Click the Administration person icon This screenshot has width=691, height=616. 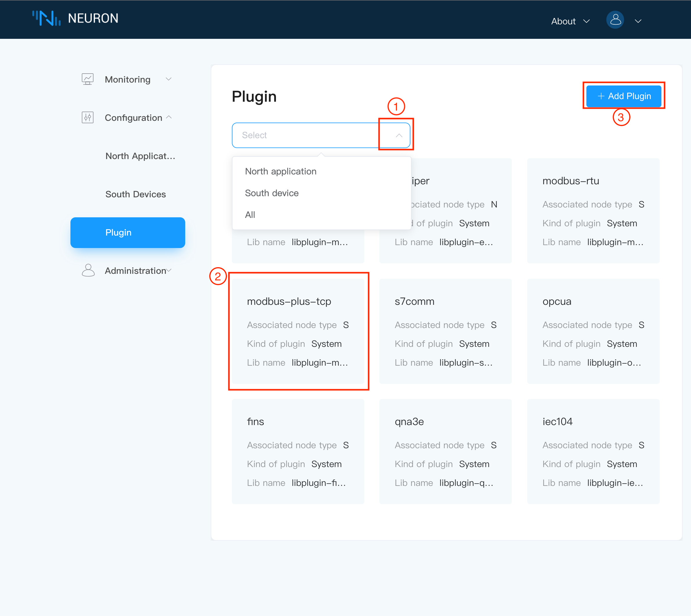coord(88,270)
